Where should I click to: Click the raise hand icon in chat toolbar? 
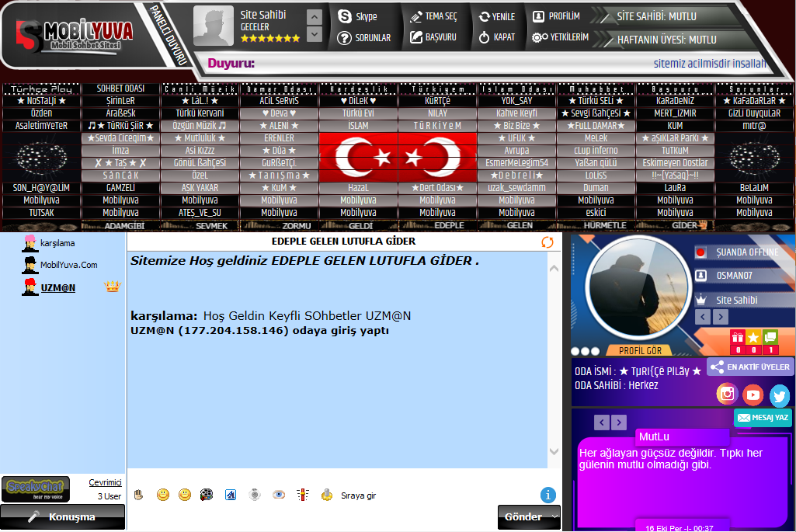(139, 495)
